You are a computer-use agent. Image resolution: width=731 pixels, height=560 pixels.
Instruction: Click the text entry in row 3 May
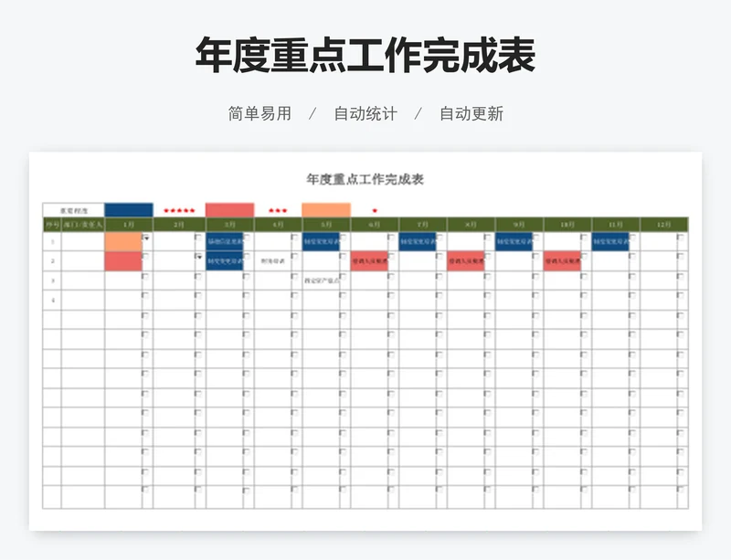(322, 280)
